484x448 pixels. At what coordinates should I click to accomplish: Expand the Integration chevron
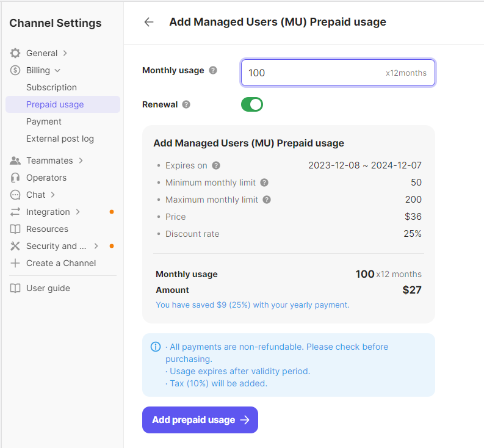click(x=78, y=212)
